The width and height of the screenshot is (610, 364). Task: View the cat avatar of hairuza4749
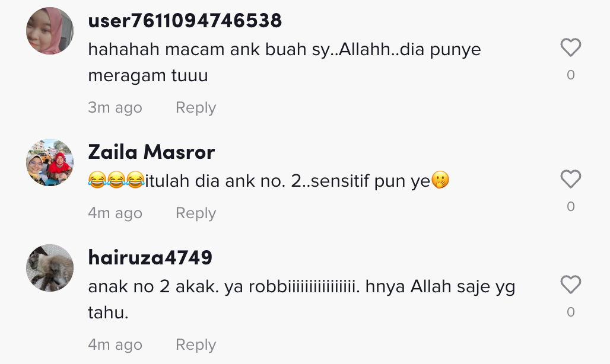tap(50, 267)
